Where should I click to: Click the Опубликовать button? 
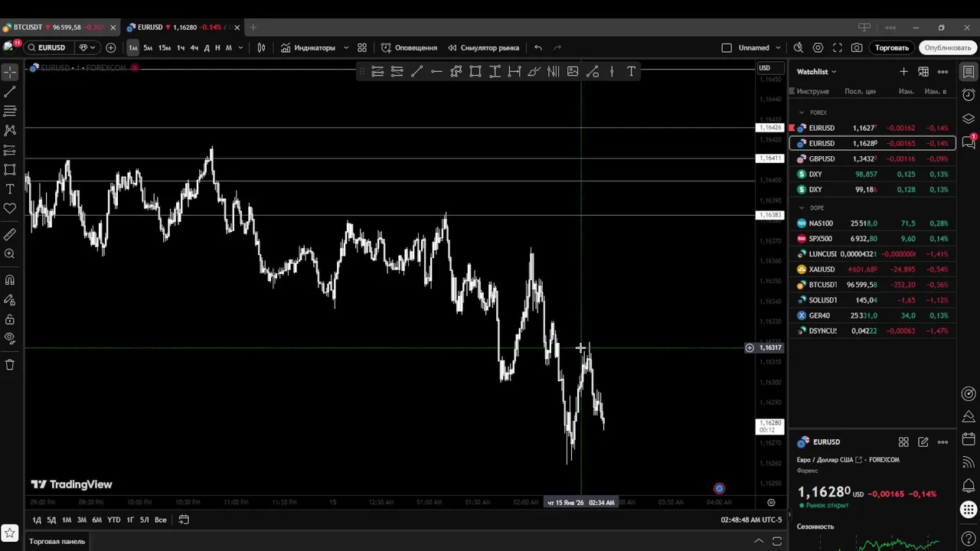[x=948, y=47]
